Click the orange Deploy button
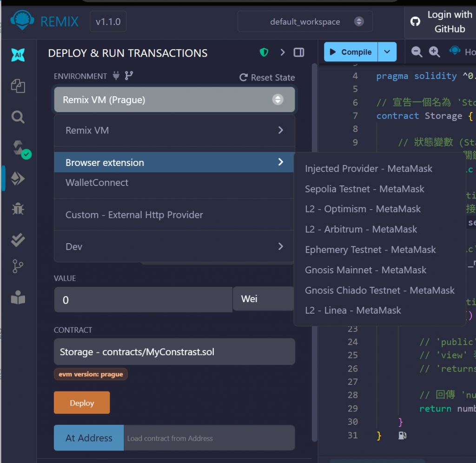The image size is (476, 463). pos(82,403)
